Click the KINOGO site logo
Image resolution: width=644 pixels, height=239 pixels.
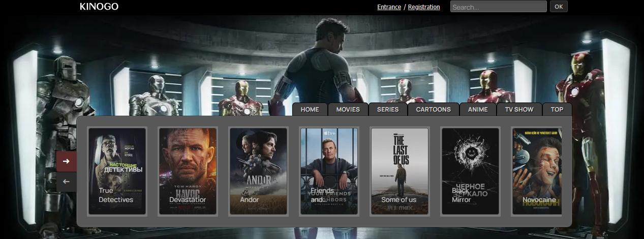(x=99, y=7)
